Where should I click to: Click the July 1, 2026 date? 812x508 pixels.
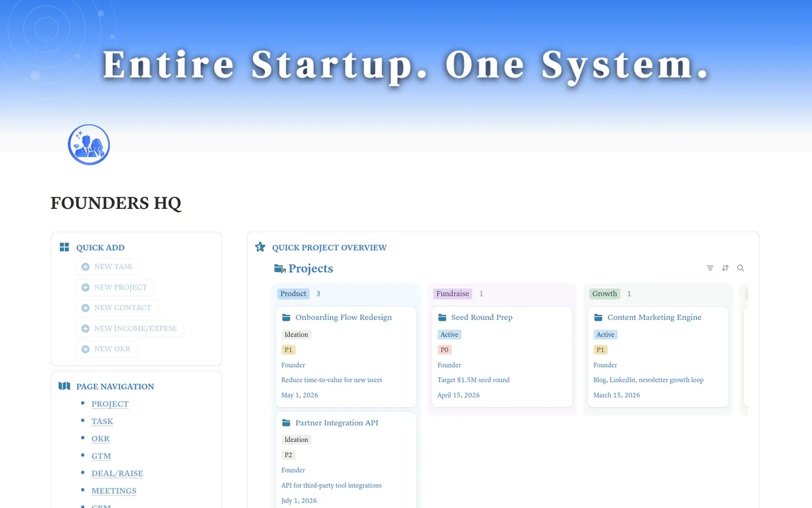pyautogui.click(x=299, y=500)
